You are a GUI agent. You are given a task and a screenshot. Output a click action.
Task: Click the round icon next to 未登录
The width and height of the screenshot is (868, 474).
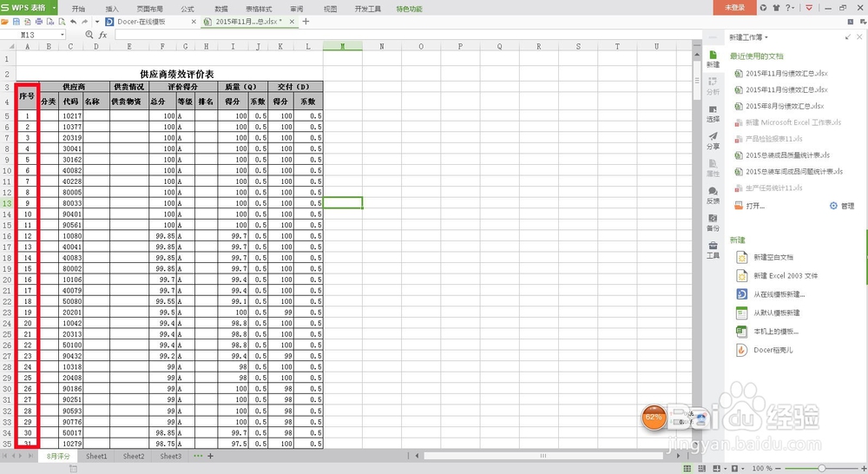tap(763, 8)
